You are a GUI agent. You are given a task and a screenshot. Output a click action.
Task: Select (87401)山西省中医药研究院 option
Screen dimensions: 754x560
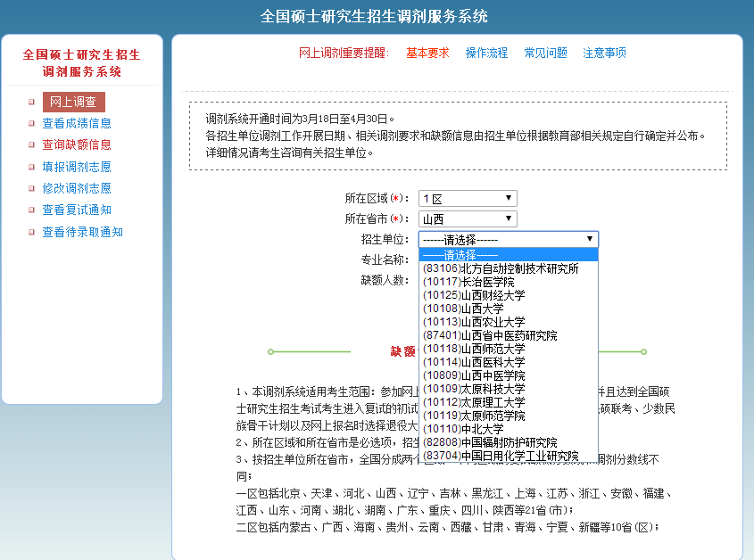tap(509, 335)
